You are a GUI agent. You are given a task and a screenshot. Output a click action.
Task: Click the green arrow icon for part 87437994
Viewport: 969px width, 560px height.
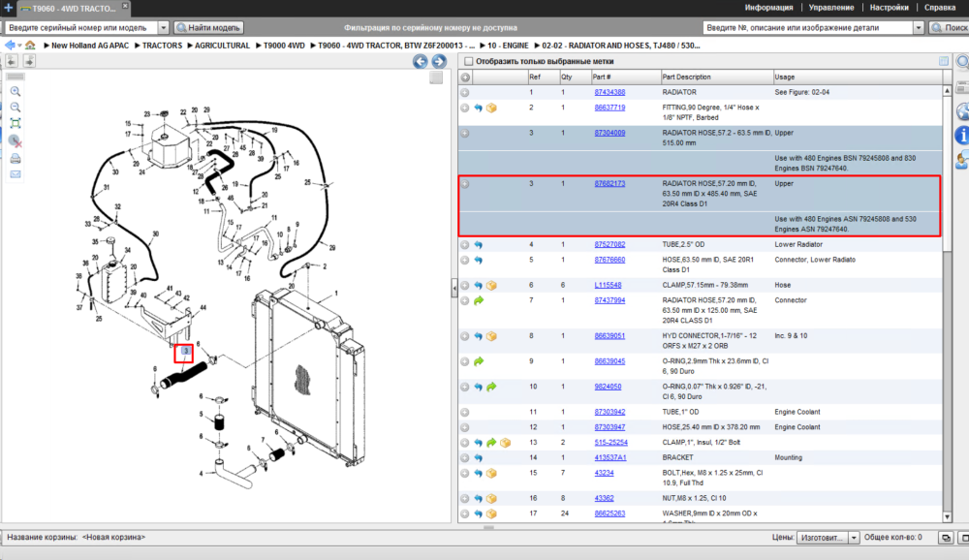coord(479,300)
